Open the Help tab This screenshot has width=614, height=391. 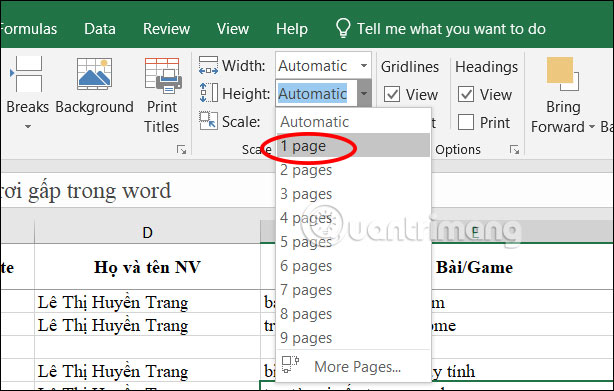point(292,29)
